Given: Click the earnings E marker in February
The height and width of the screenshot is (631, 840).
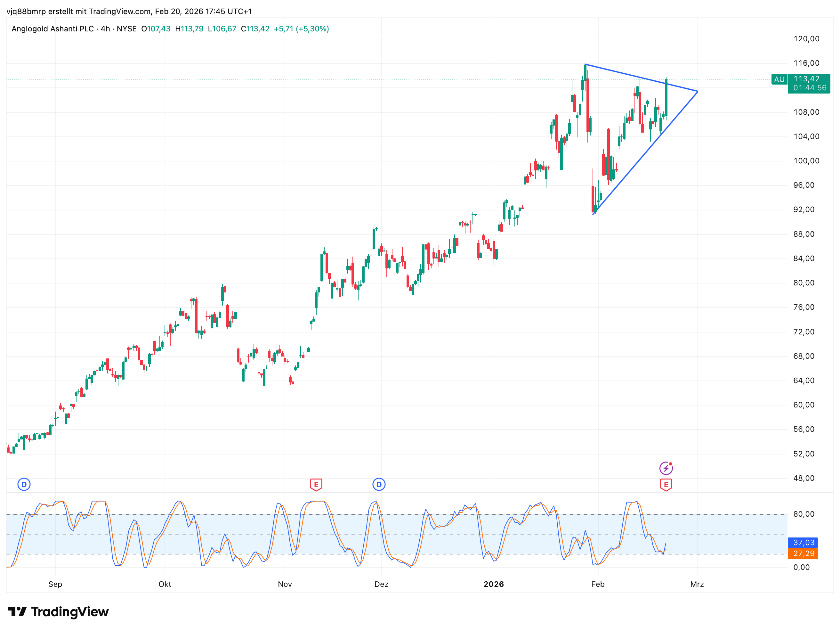Looking at the screenshot, I should pyautogui.click(x=666, y=485).
